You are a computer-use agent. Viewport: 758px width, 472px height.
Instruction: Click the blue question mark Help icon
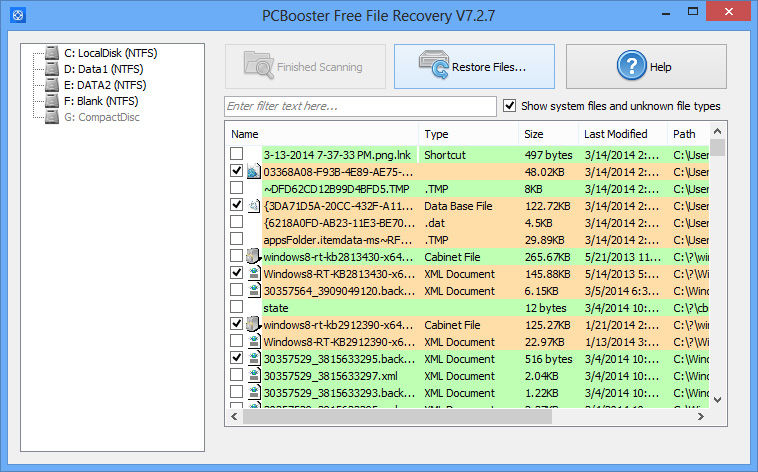click(631, 65)
